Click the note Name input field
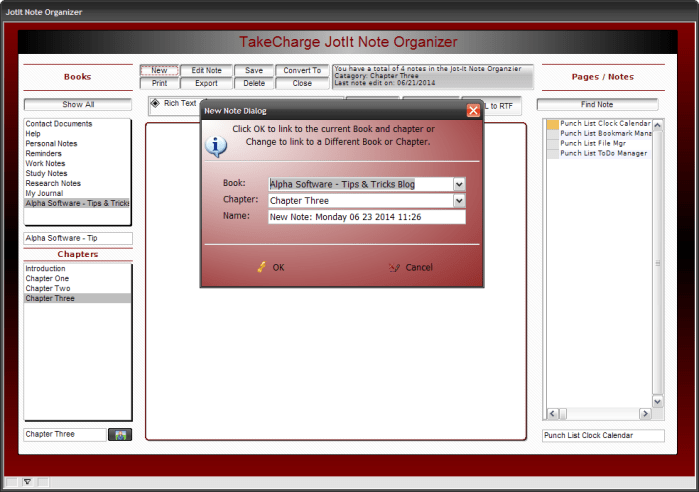Viewport: 699px width, 492px height. [366, 217]
